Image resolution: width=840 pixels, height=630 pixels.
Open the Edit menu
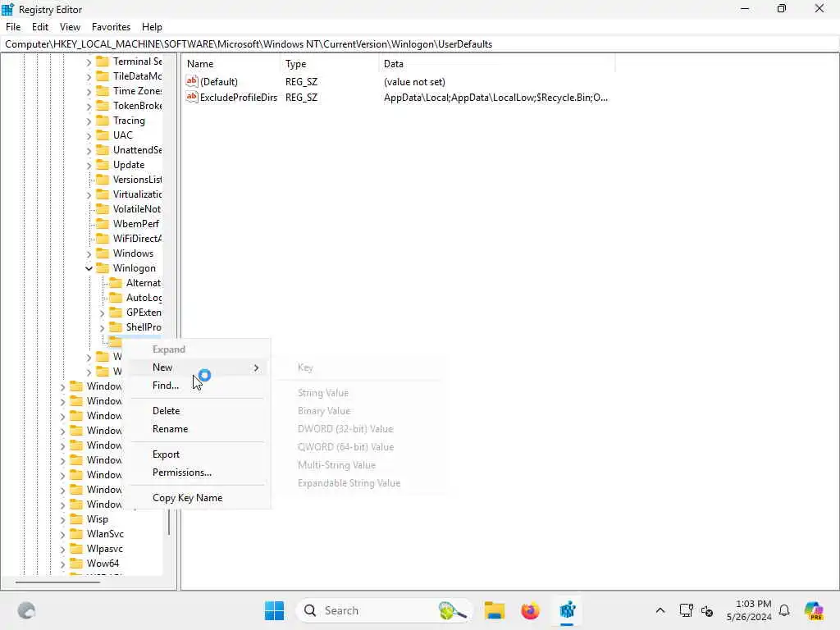click(x=40, y=27)
